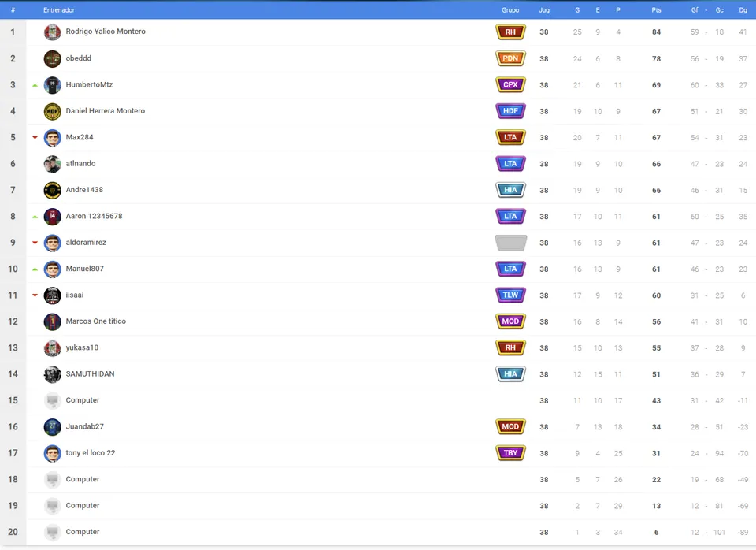The width and height of the screenshot is (756, 550).
Task: Select the goals against value 101
Action: (x=719, y=532)
